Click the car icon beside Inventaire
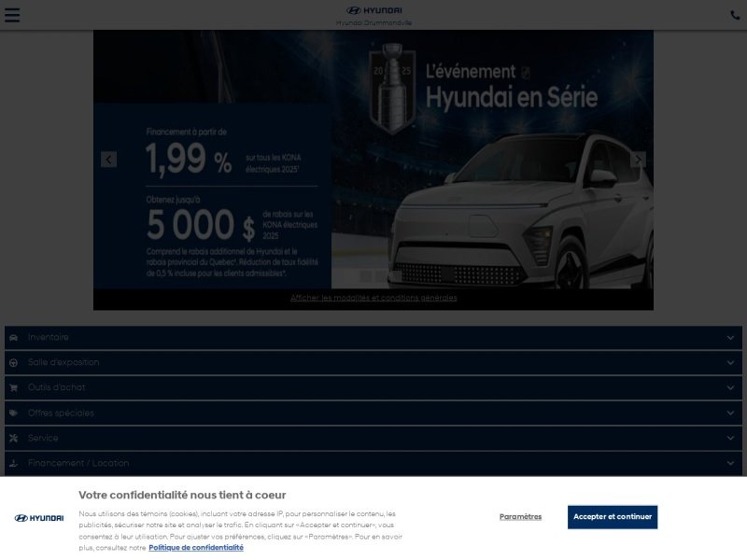Screen dimensions: 747x560 click(x=13, y=338)
